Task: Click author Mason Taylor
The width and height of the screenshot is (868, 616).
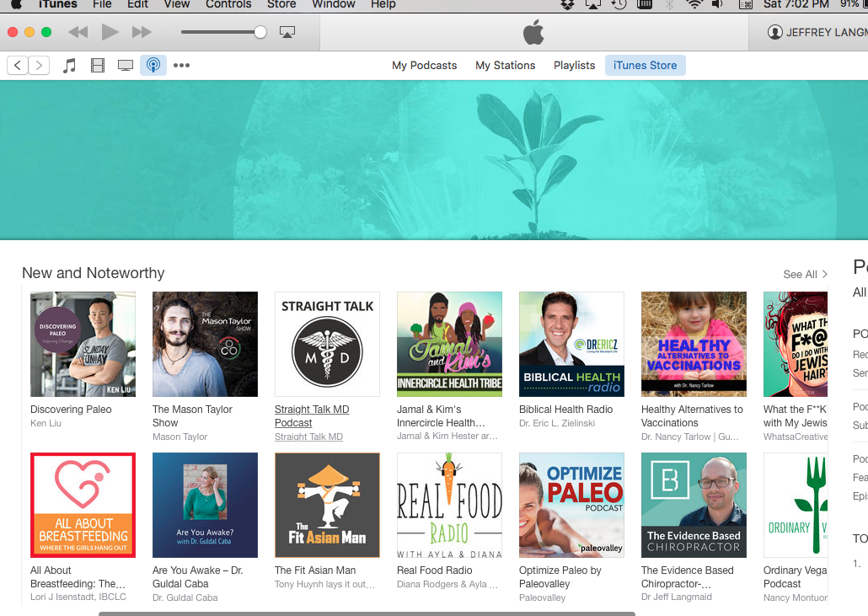Action: pyautogui.click(x=179, y=437)
